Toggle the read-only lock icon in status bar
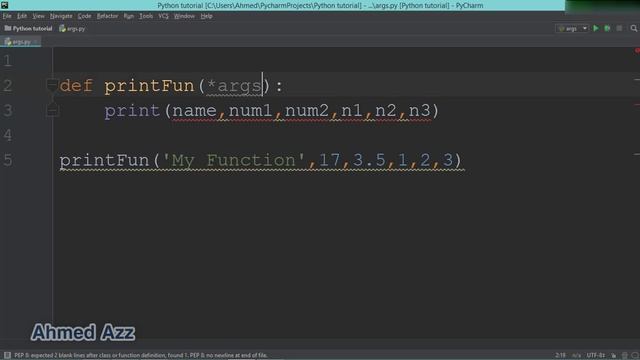The height and width of the screenshot is (360, 640). (x=613, y=356)
